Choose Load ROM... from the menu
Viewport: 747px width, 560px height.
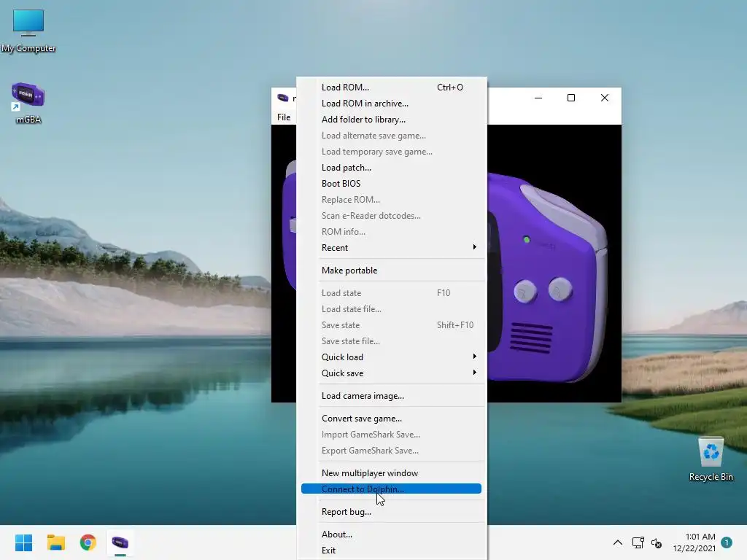point(392,87)
